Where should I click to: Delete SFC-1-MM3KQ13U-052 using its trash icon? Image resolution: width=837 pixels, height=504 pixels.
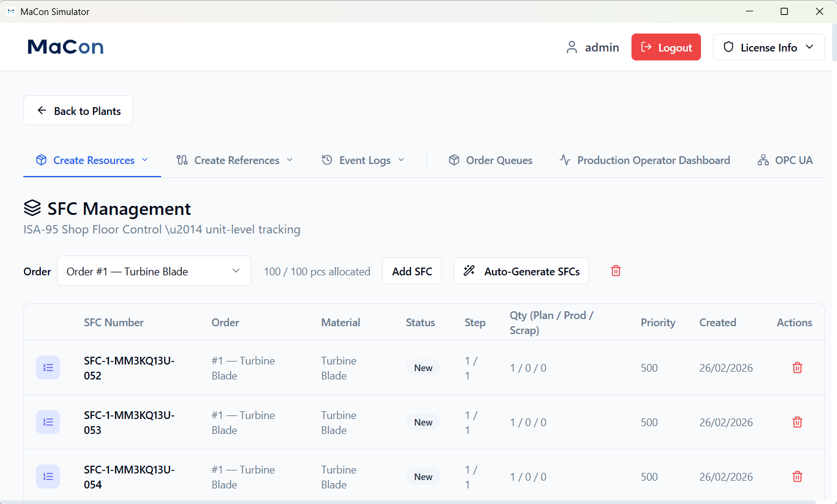[x=797, y=368]
